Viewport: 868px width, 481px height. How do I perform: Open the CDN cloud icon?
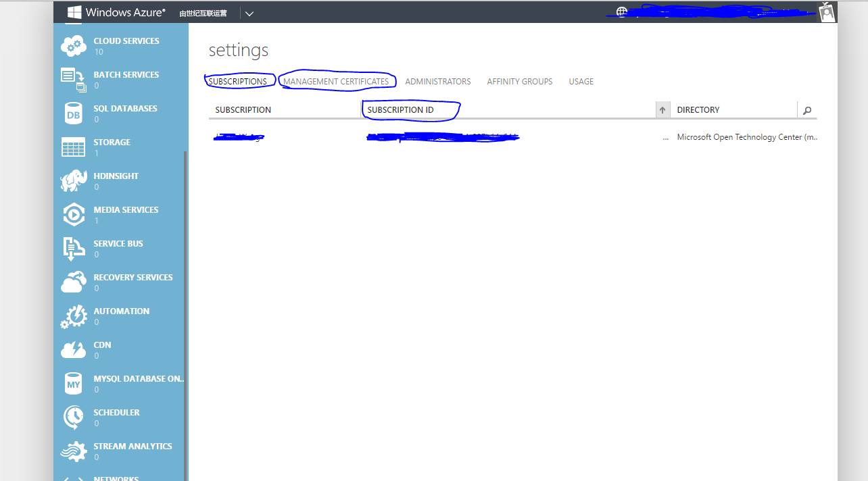point(74,350)
